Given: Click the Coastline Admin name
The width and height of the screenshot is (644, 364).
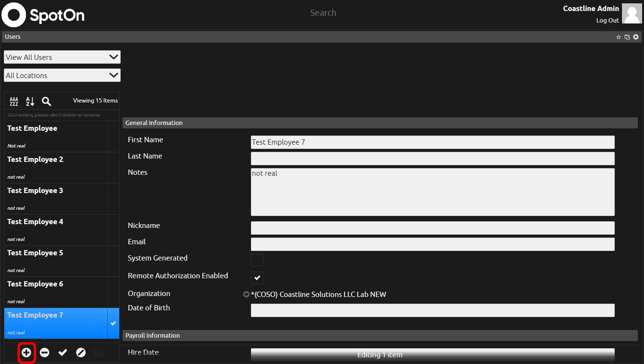Looking at the screenshot, I should [591, 9].
